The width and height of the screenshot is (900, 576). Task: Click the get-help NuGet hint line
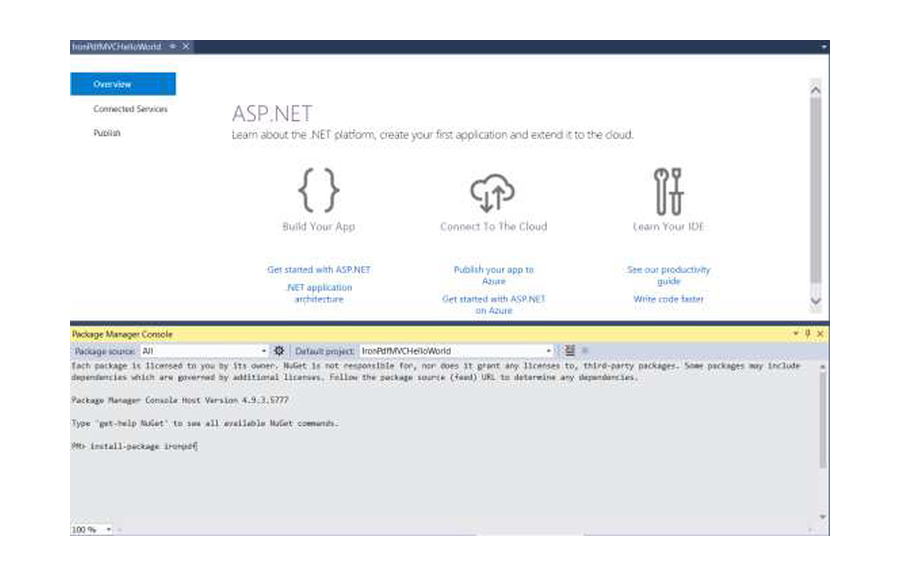(205, 423)
